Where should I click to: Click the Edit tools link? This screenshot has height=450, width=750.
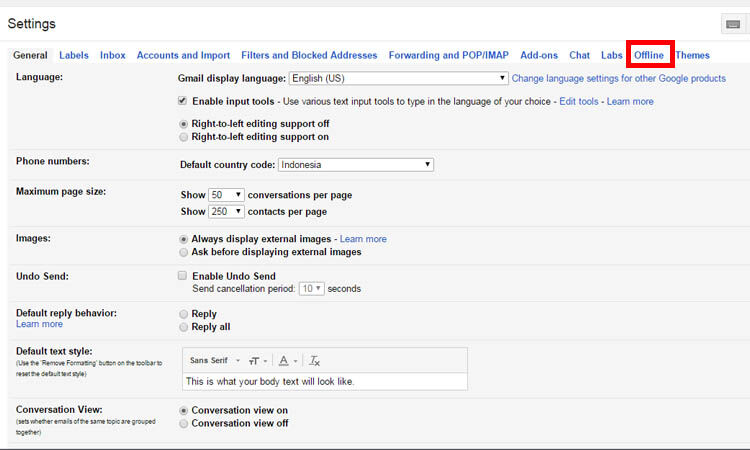[x=579, y=101]
